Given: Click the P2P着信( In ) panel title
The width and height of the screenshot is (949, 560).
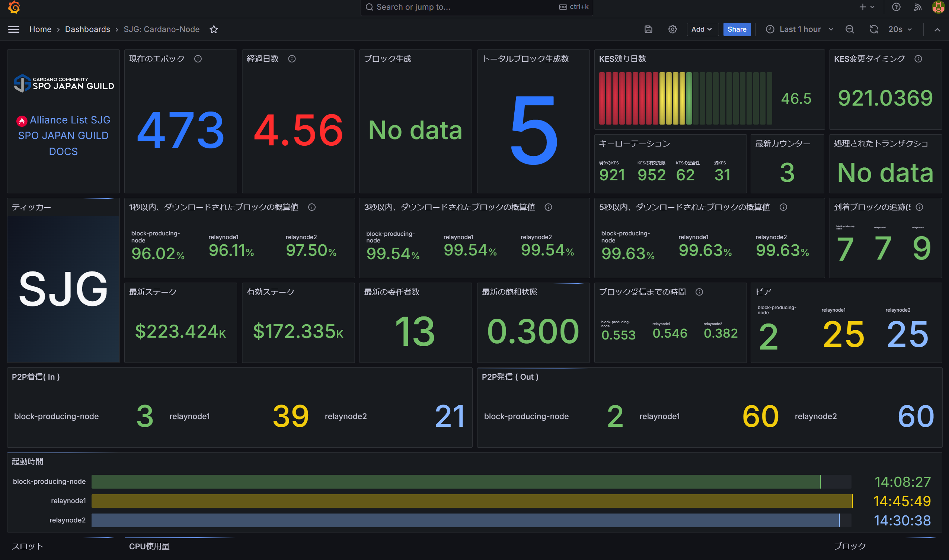Looking at the screenshot, I should pyautogui.click(x=36, y=377).
